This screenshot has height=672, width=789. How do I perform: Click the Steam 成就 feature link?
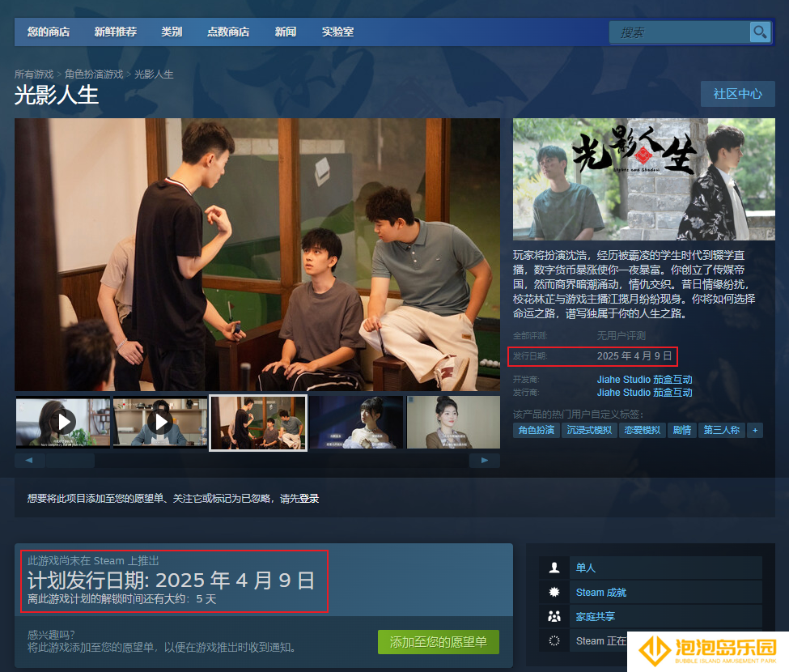pyautogui.click(x=601, y=593)
